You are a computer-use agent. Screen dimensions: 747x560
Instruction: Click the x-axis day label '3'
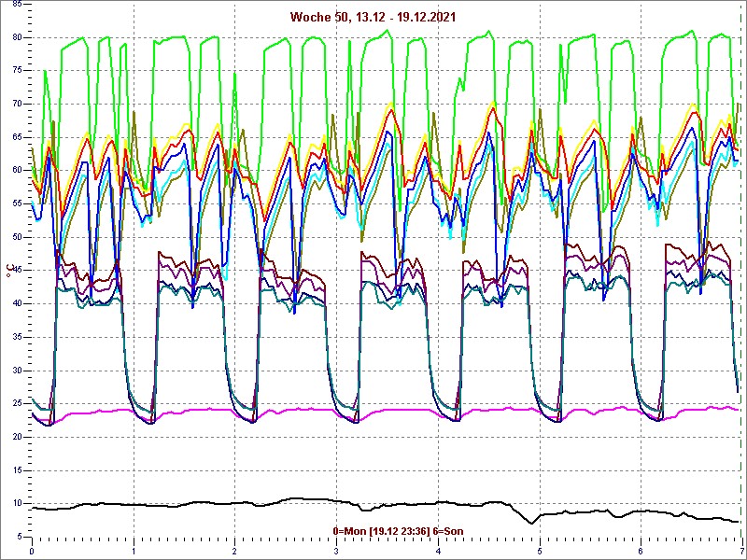point(336,552)
